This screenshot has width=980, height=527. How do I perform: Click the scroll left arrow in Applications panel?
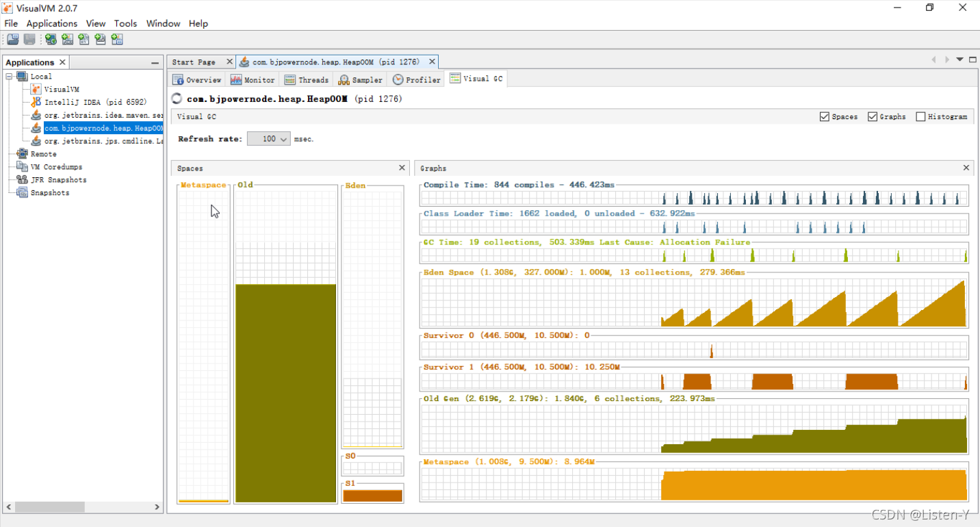(x=10, y=507)
